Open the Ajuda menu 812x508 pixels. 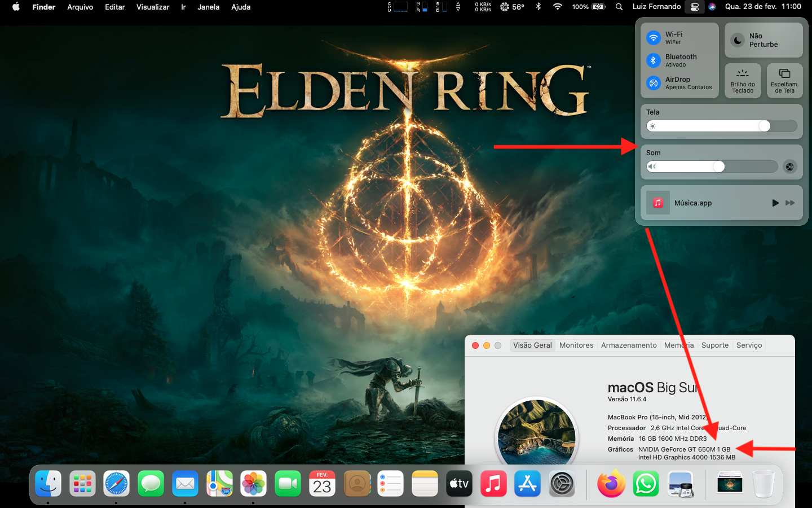click(x=241, y=7)
